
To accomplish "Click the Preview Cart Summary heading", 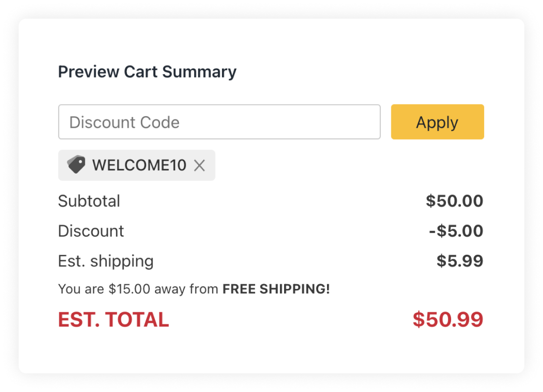I will (147, 71).
